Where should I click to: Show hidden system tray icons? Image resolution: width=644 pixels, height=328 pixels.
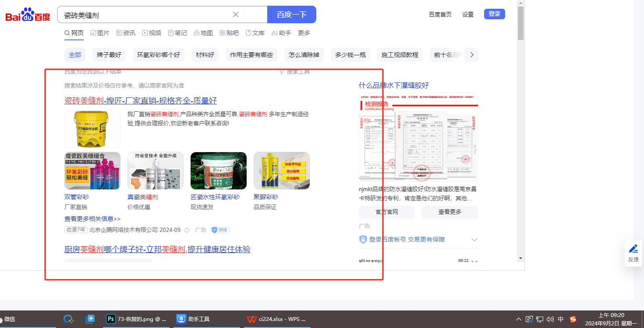click(519, 319)
